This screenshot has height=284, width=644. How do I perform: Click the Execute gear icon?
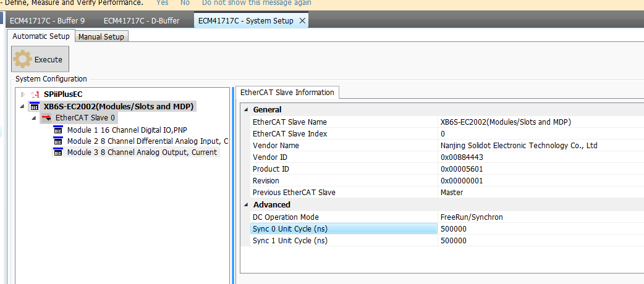23,59
